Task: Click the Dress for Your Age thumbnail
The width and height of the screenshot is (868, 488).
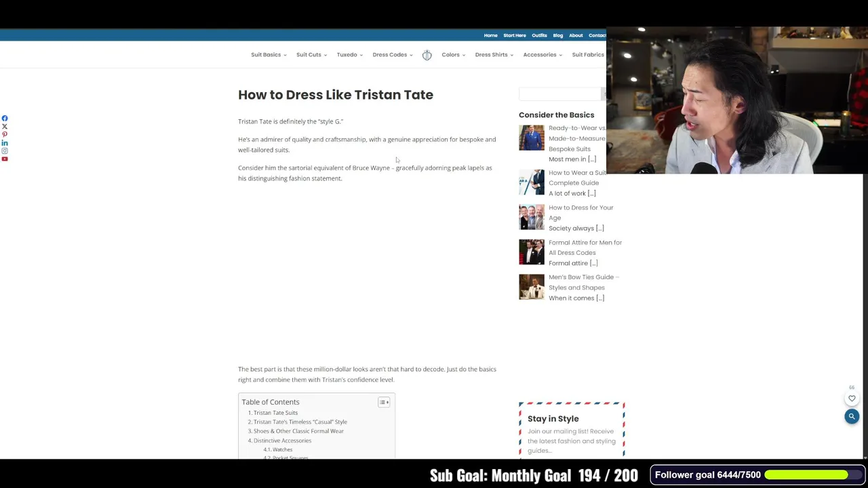Action: tap(532, 218)
